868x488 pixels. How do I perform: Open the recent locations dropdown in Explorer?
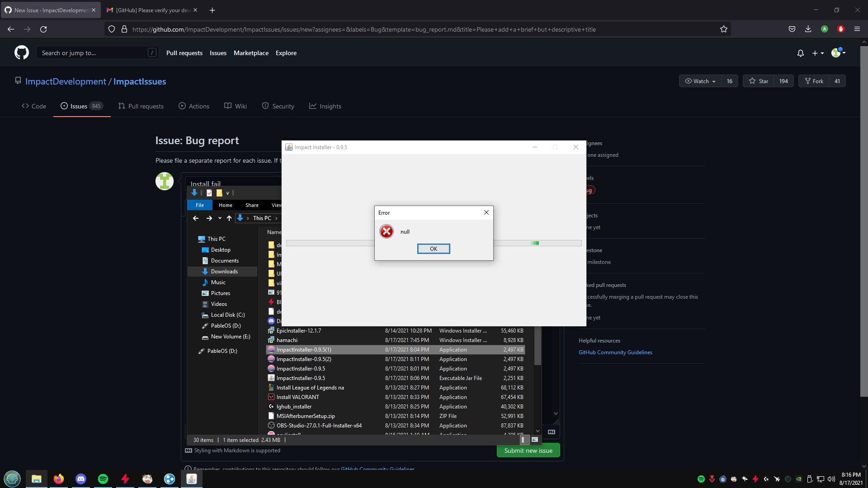tap(220, 218)
